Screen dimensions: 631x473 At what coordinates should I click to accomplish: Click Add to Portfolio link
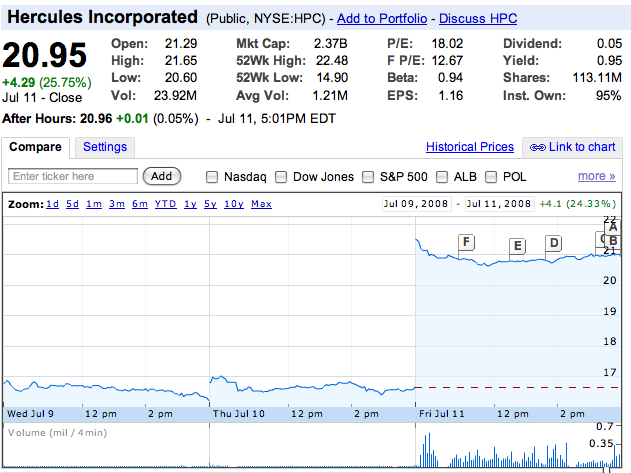coord(382,19)
